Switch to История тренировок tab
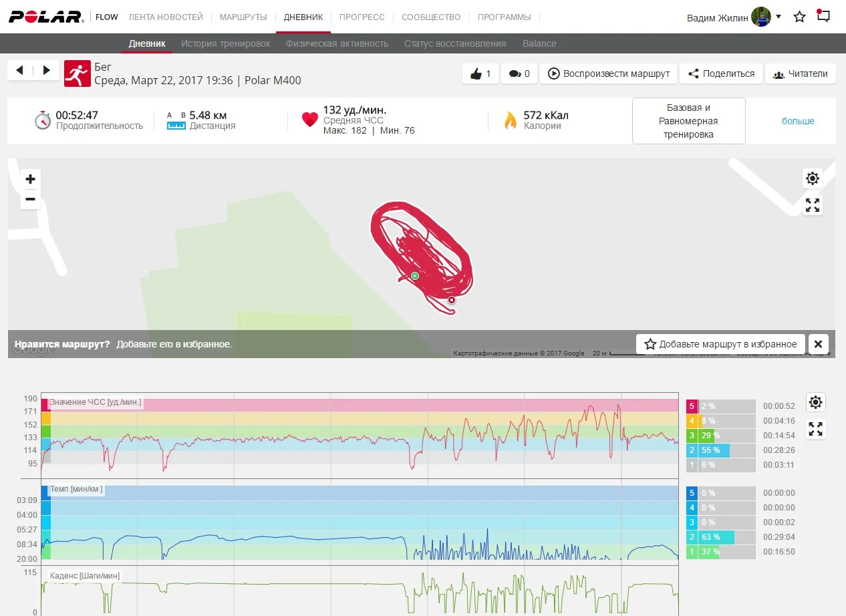Viewport: 846px width, 616px height. point(226,43)
